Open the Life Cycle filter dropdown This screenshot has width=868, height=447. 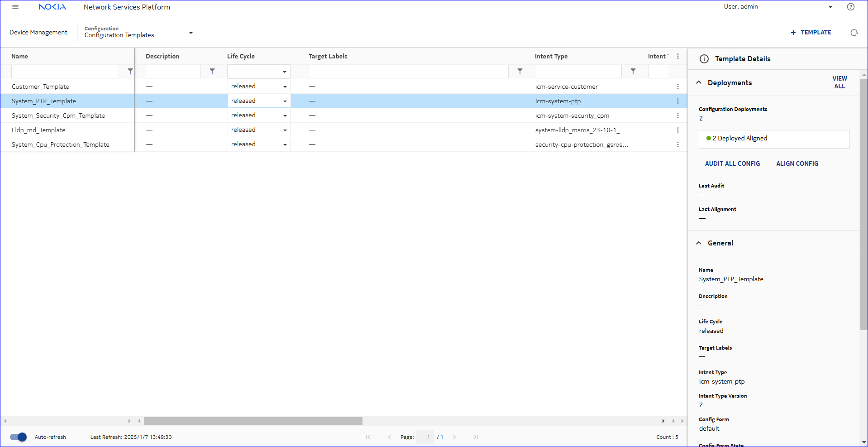point(284,72)
